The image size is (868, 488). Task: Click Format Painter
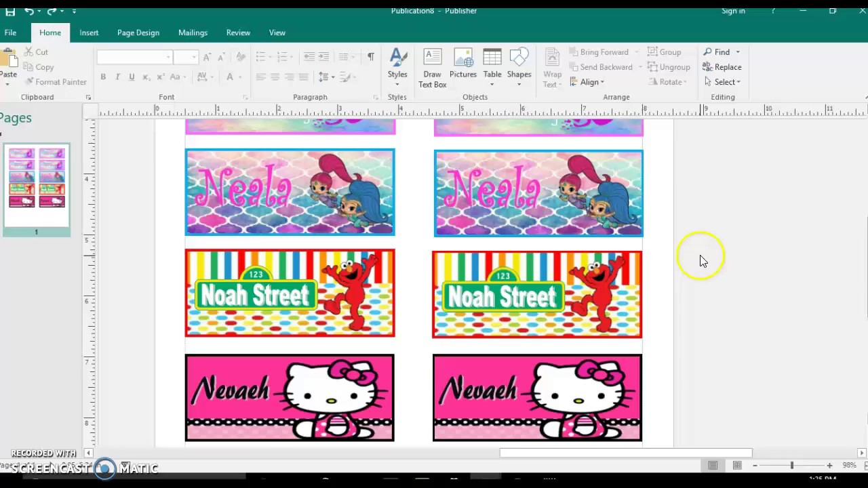56,82
